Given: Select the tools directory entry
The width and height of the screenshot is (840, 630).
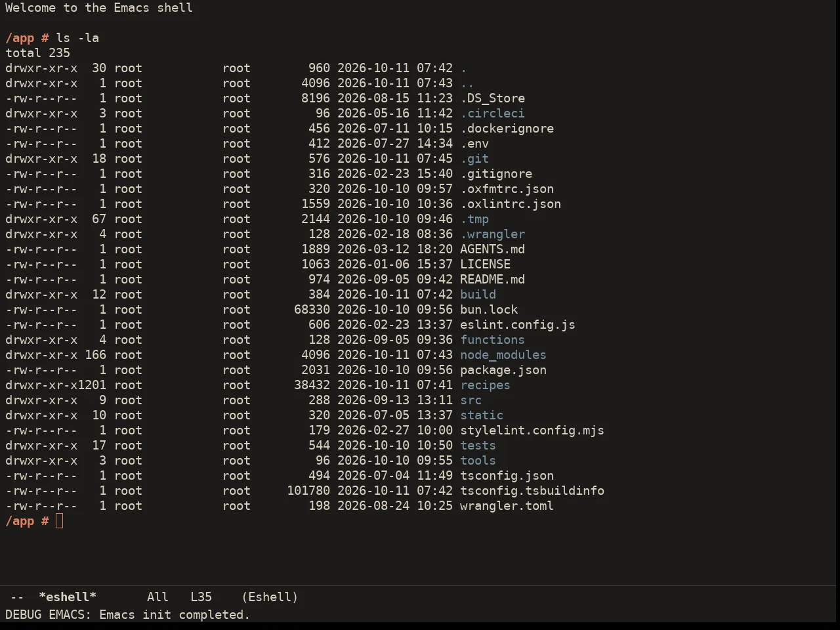Looking at the screenshot, I should click(478, 461).
